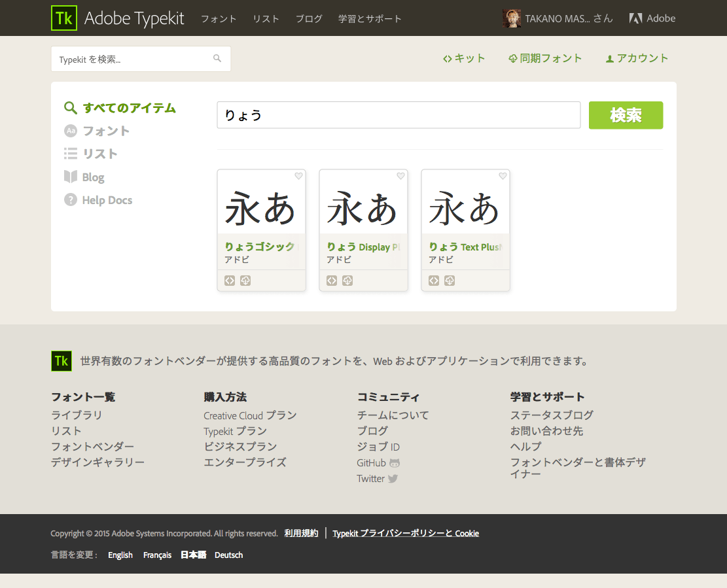Open 利用規約 link
727x588 pixels.
(x=302, y=533)
